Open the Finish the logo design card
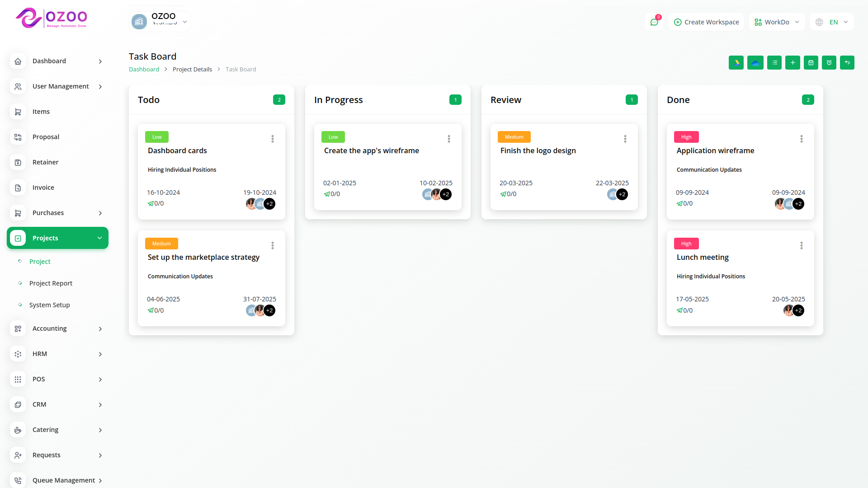The image size is (868, 488). pos(538,150)
